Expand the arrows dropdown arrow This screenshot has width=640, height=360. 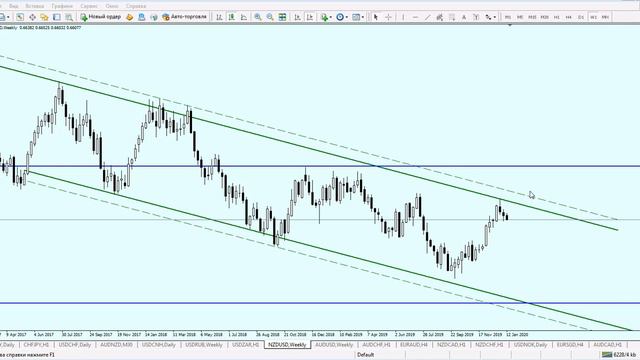(495, 17)
